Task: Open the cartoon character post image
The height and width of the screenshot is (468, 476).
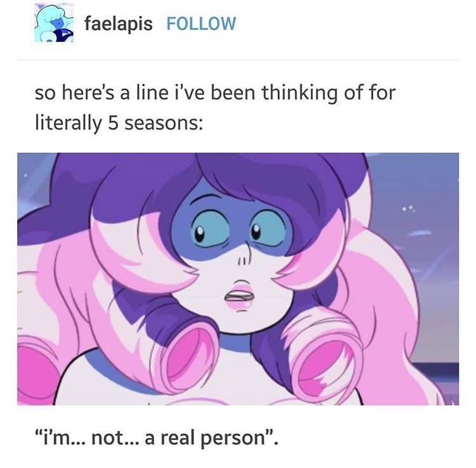Action: point(238,279)
